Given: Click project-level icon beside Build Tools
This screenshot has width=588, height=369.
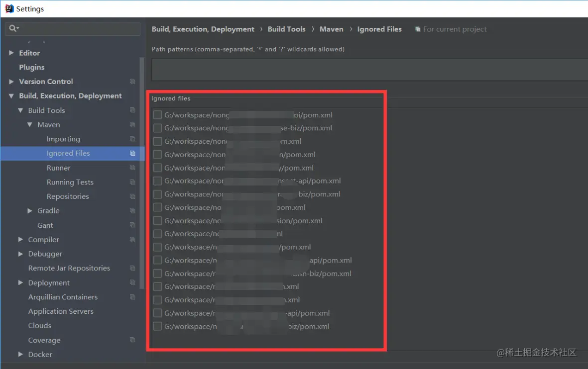Looking at the screenshot, I should tap(132, 110).
